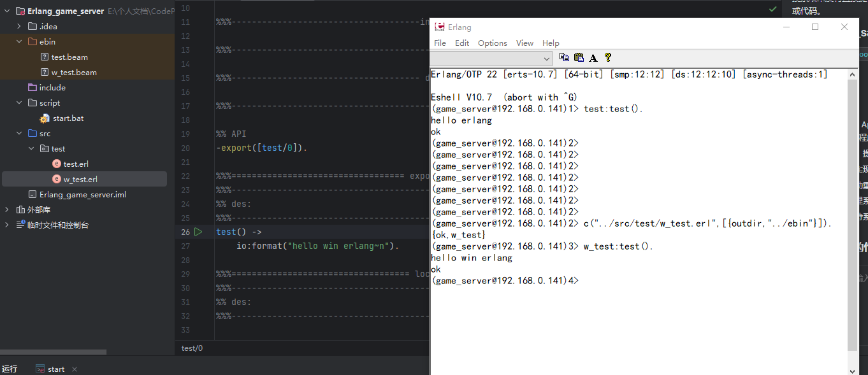Viewport: 868px width, 375px height.
Task: Open test.beam in the ebin folder
Action: tap(69, 57)
